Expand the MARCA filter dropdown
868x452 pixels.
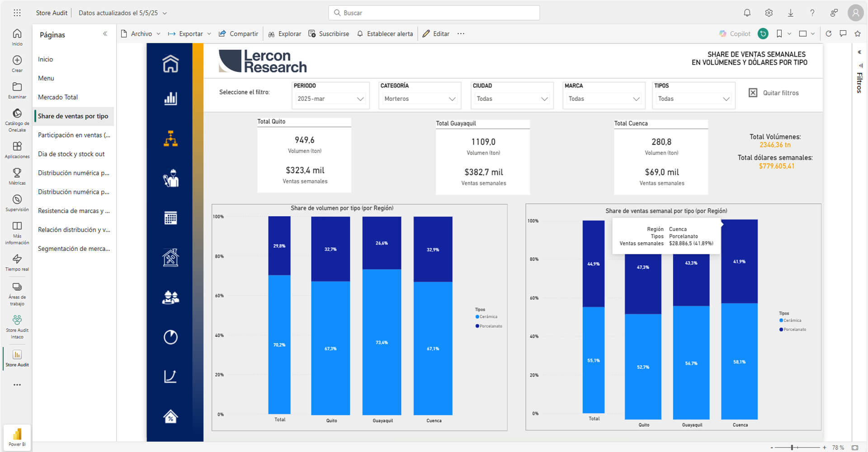tap(604, 99)
